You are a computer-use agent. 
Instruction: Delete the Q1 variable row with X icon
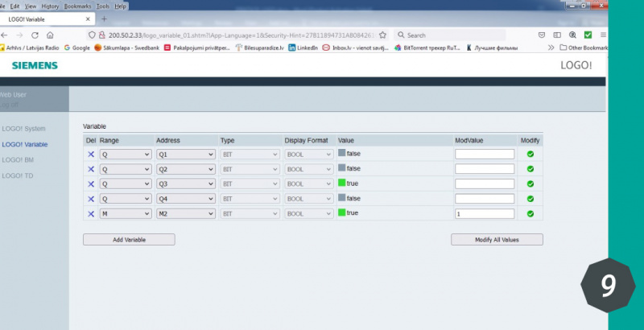pos(91,154)
